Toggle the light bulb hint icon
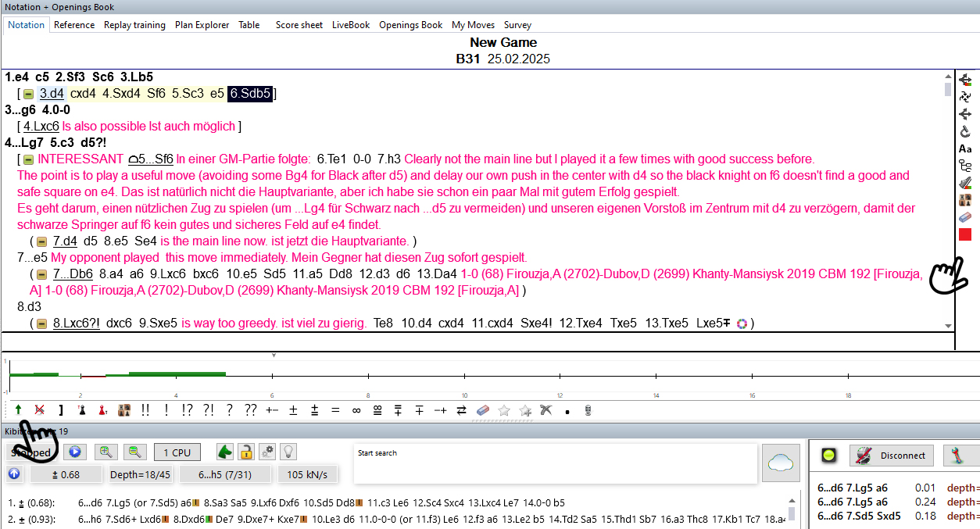Viewport: 980px width, 529px height. click(288, 452)
